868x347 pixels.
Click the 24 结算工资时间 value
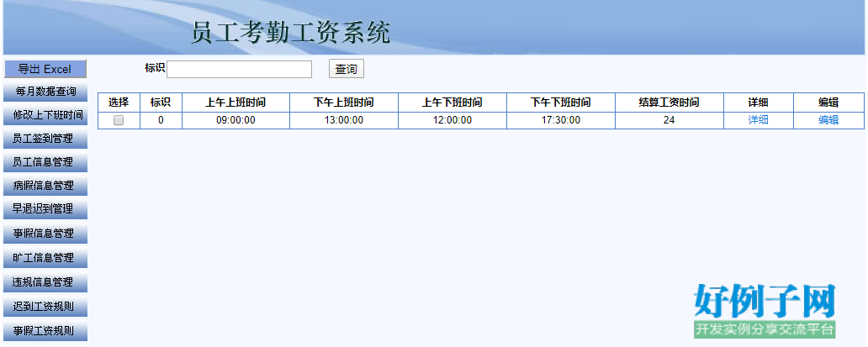[x=670, y=120]
